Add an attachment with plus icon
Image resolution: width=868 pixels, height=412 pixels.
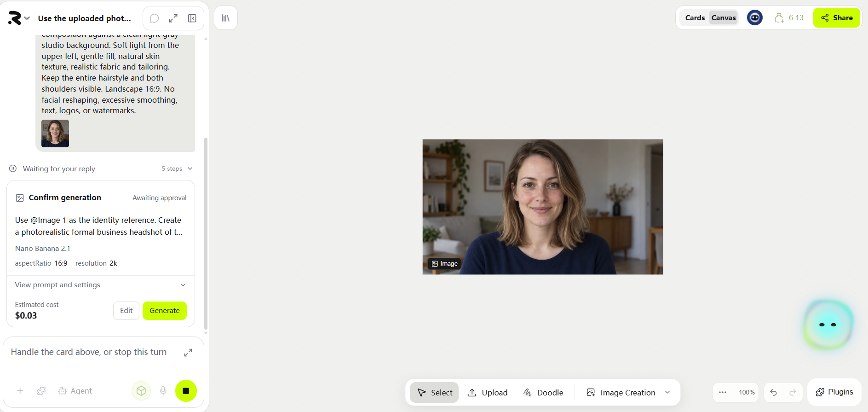click(x=20, y=391)
